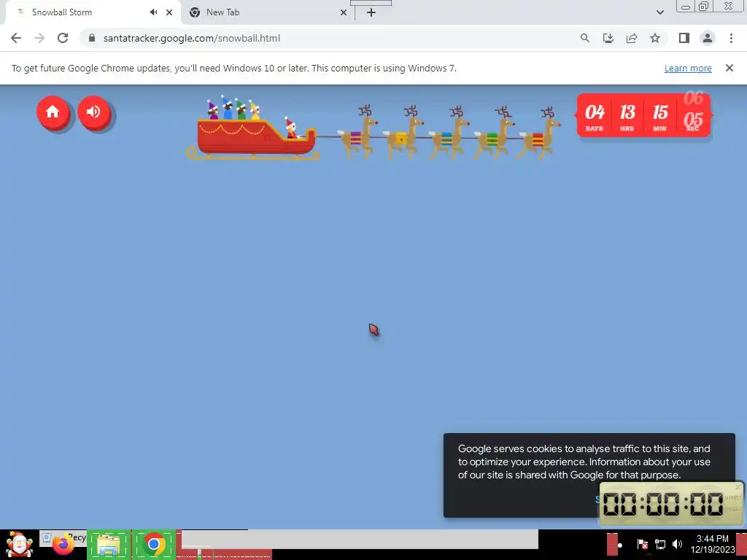Click the Santa start button on taskbar
Viewport: 747px width, 560px height.
pos(19,544)
